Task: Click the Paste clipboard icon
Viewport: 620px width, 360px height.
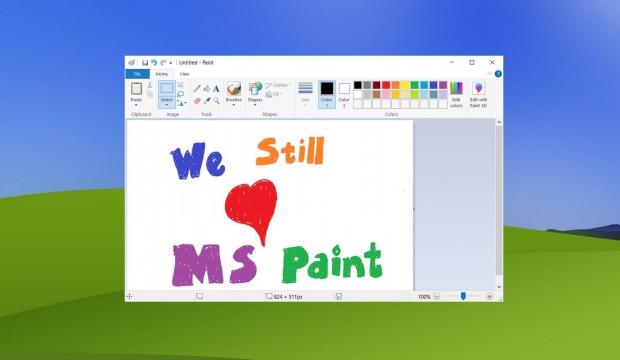Action: click(x=136, y=88)
